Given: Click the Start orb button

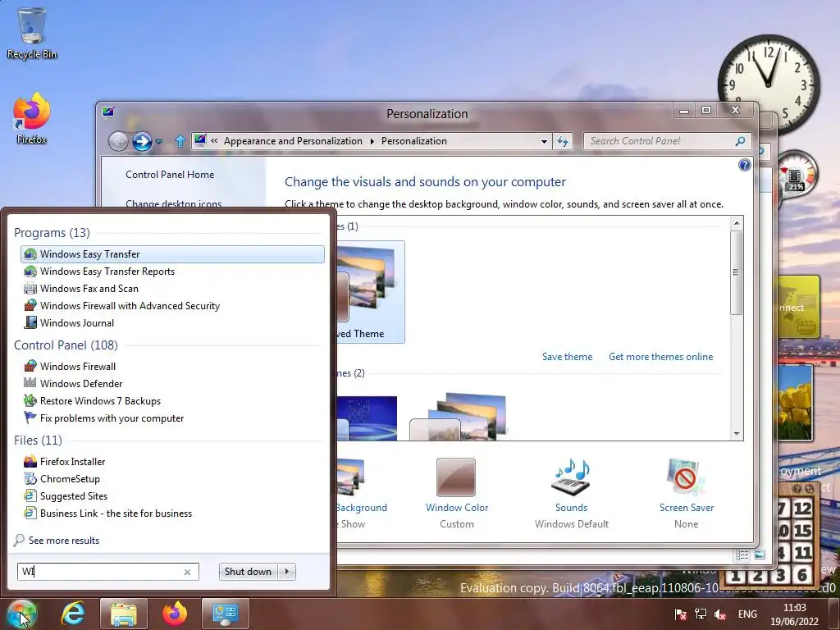Looking at the screenshot, I should (21, 614).
